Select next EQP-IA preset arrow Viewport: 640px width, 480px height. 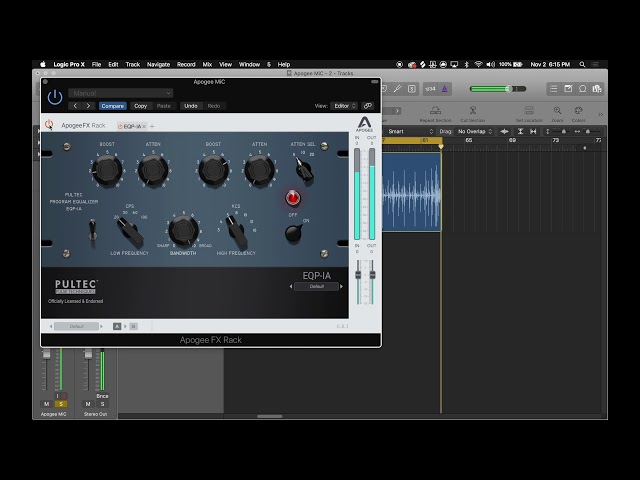coord(342,287)
